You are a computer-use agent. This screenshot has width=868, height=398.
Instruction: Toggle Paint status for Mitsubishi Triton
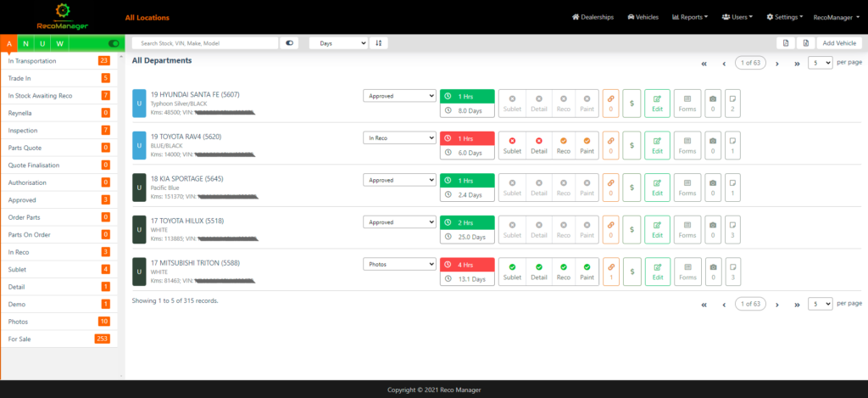(587, 272)
